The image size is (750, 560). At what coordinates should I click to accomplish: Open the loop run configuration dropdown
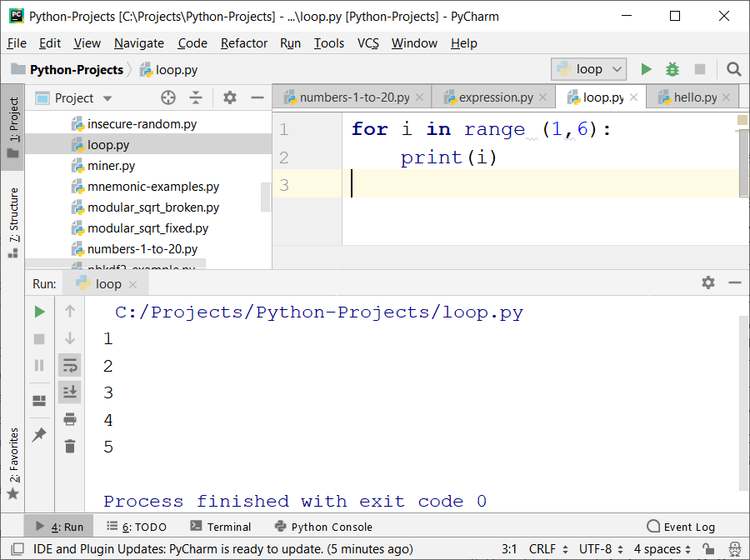click(589, 69)
